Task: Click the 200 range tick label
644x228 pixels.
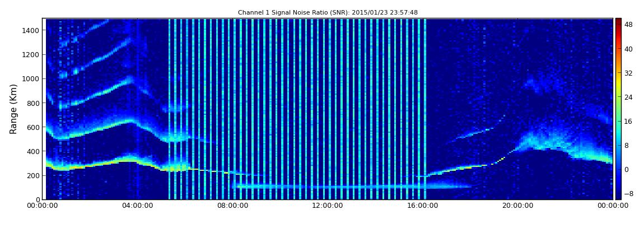Action: [33, 176]
